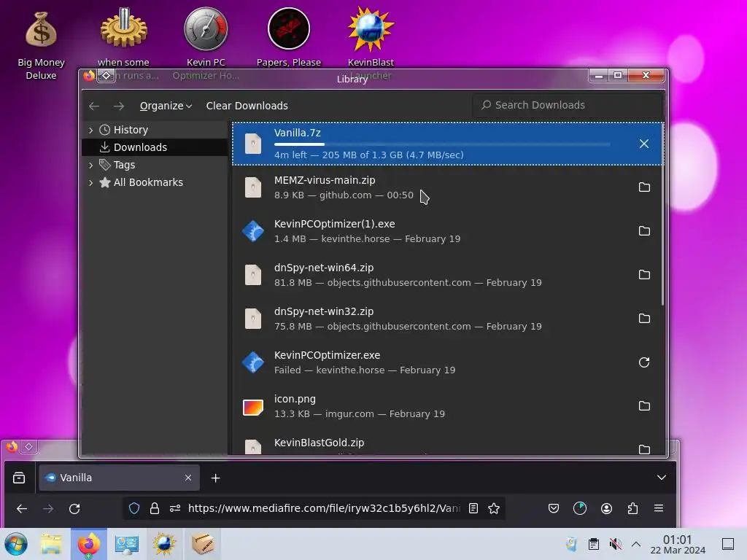
Task: Expand All Bookmarks tree node
Action: click(90, 182)
